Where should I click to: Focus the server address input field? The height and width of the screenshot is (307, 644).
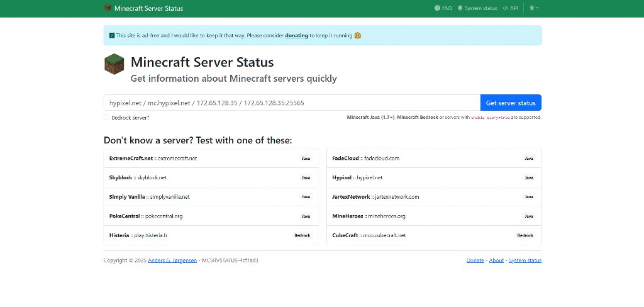pos(292,103)
